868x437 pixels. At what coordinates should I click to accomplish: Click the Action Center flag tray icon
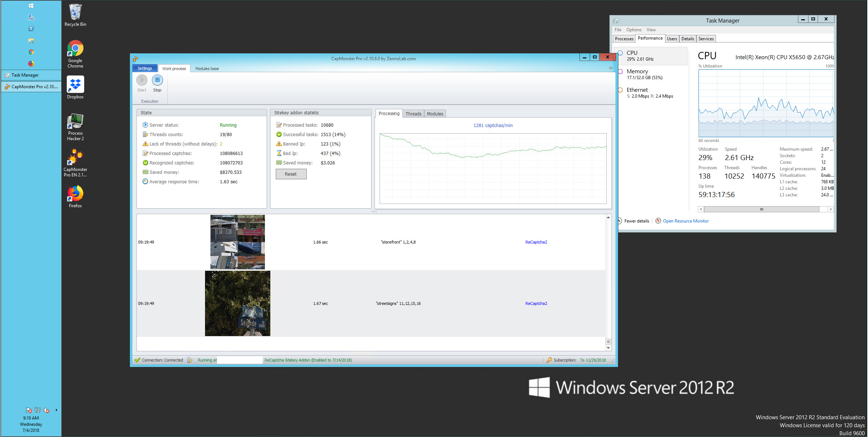tap(29, 410)
